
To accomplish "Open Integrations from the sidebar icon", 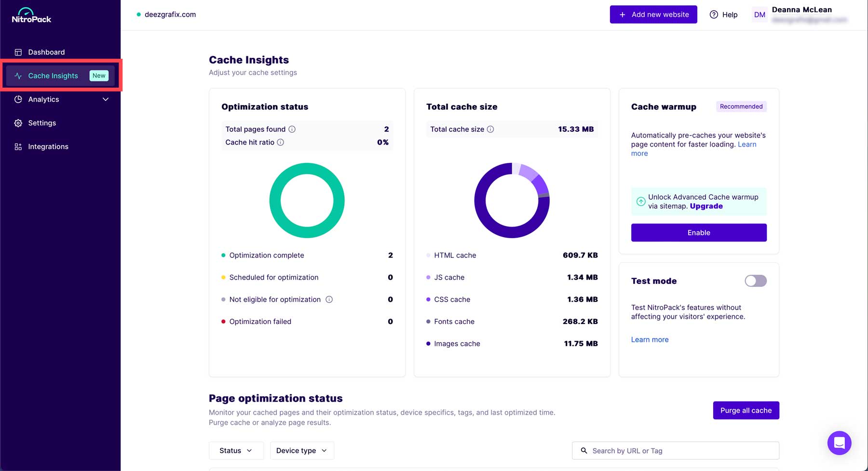I will tap(18, 147).
